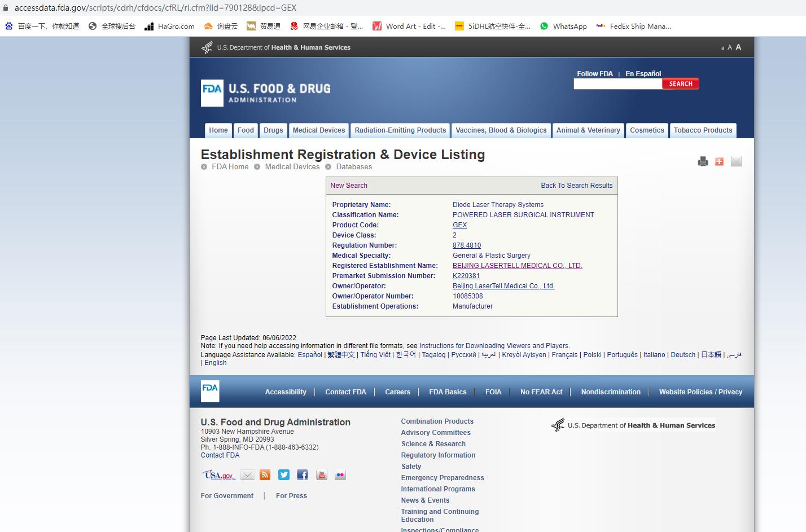Click the HHS logo in the footer
The image size is (806, 532).
point(633,425)
